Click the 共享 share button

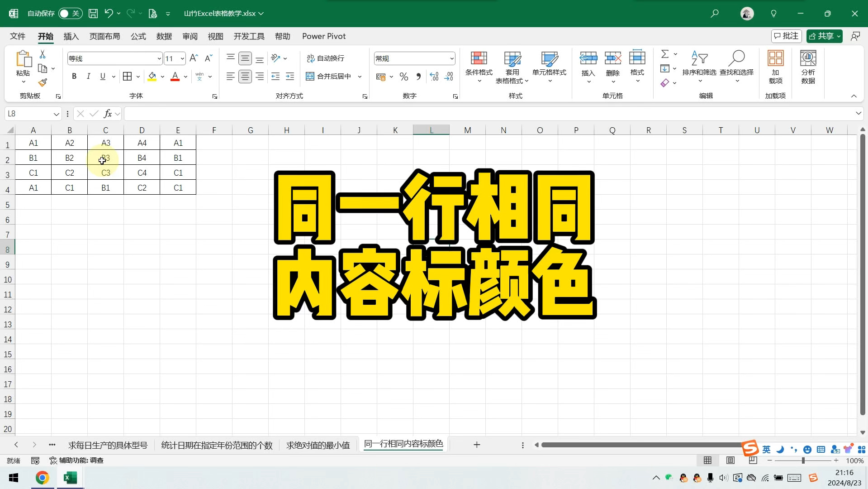point(824,36)
